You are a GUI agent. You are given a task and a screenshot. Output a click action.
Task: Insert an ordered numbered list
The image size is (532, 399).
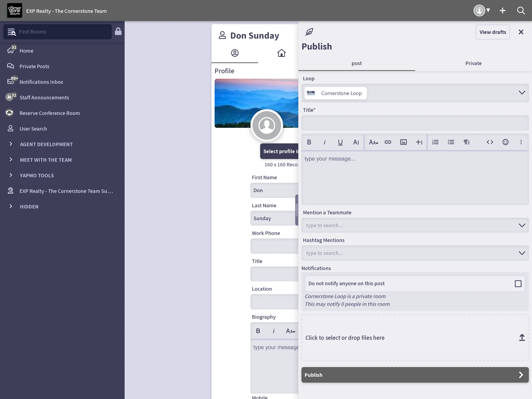point(435,142)
